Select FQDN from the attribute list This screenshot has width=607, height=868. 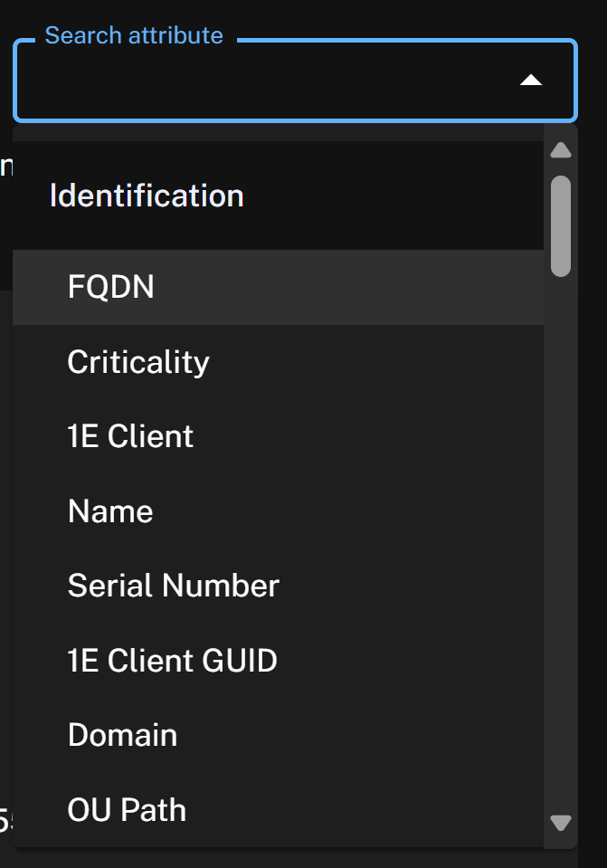point(110,287)
